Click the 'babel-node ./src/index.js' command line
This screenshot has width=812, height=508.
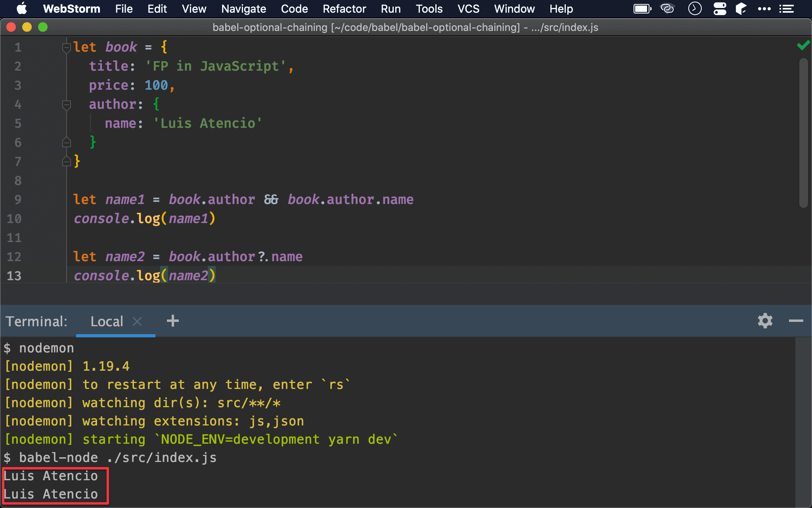pos(110,458)
